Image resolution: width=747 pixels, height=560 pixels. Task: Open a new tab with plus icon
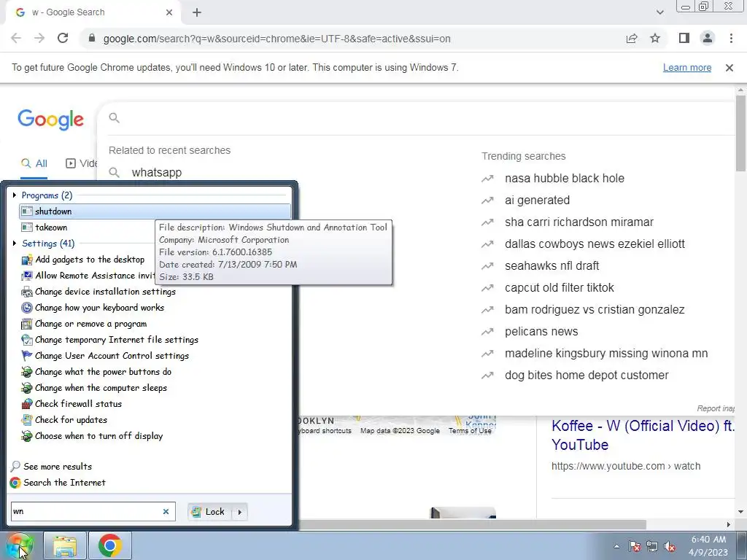pos(197,12)
